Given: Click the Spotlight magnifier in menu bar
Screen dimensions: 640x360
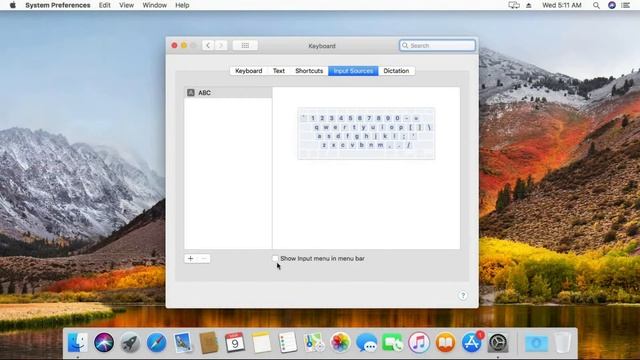Looking at the screenshot, I should pos(596,5).
